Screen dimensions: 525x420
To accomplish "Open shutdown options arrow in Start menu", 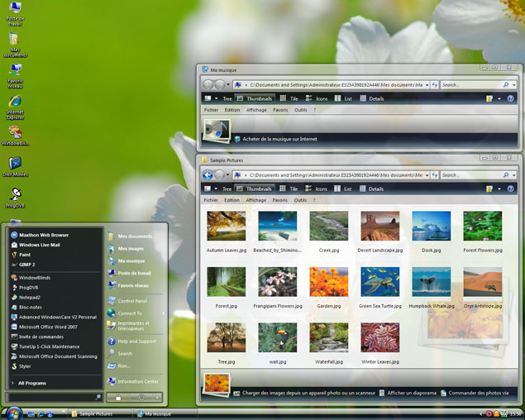I will pos(157,398).
